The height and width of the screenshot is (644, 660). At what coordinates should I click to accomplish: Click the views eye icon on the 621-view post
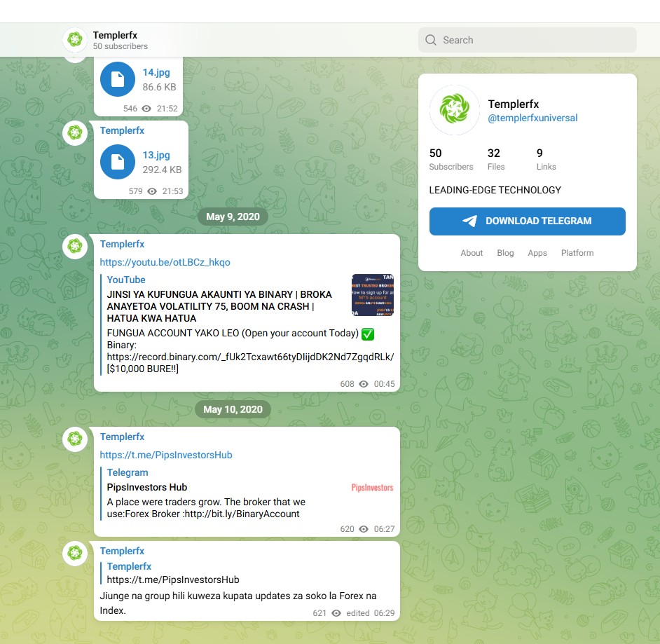[336, 613]
